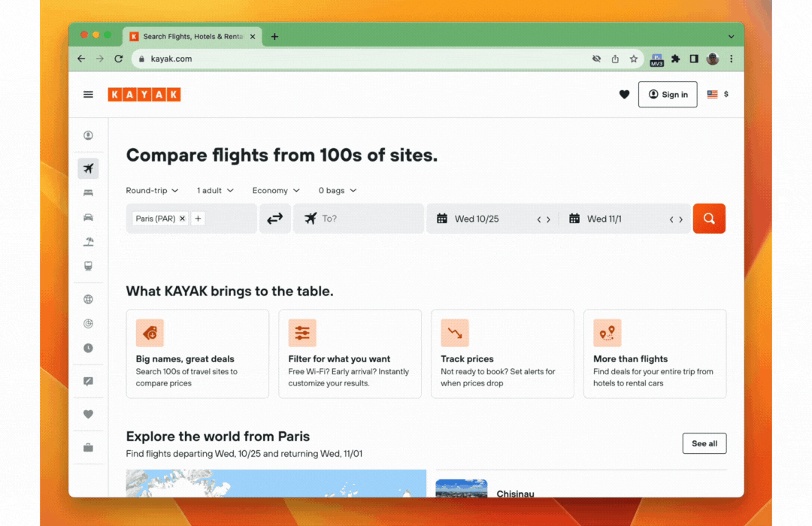Open departure date Wed 10/25 picker
This screenshot has width=812, height=526.
[477, 219]
